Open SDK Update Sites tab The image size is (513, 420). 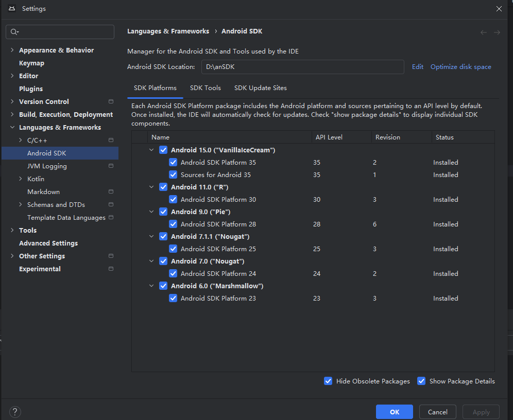(x=261, y=88)
